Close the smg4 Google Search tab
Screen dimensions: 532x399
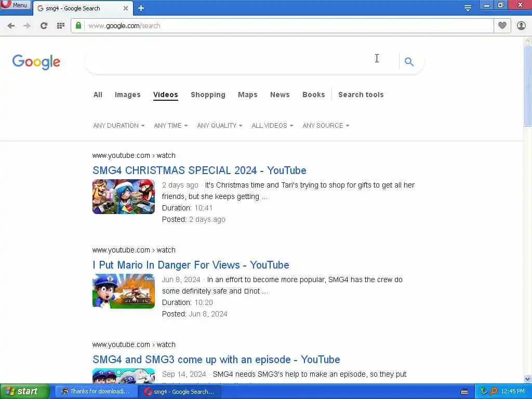click(126, 8)
